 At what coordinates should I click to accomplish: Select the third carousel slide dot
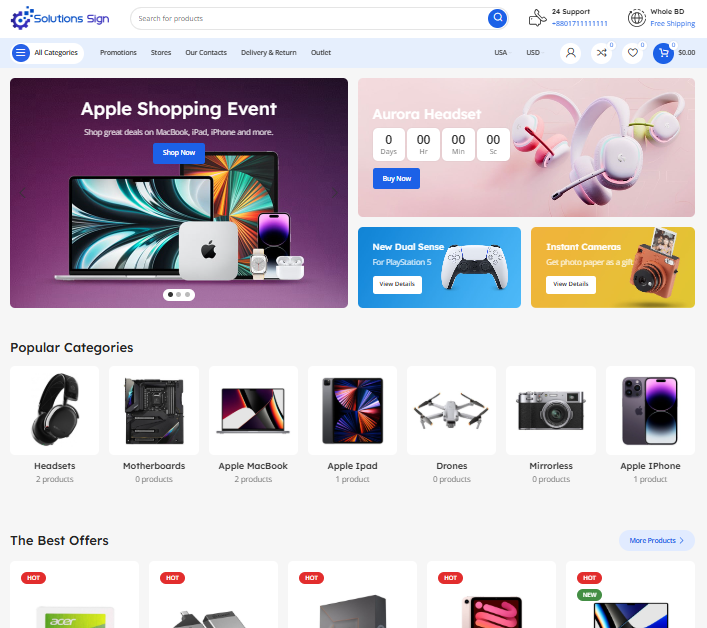click(x=188, y=294)
